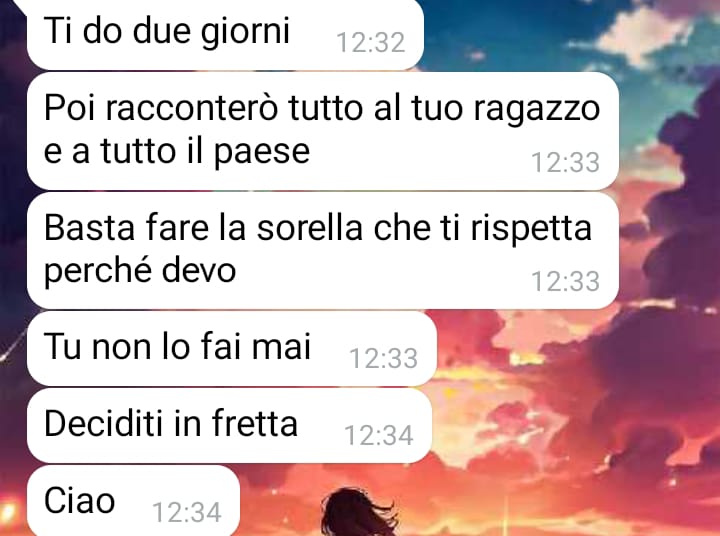Click the girl silhouette in the chat wallpaper
This screenshot has height=536, width=720.
358,512
